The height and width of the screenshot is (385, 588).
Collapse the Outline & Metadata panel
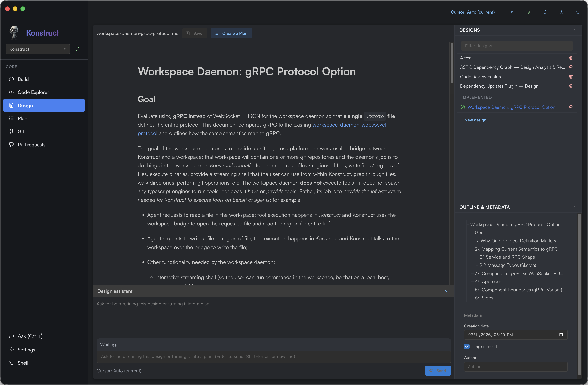tap(574, 207)
